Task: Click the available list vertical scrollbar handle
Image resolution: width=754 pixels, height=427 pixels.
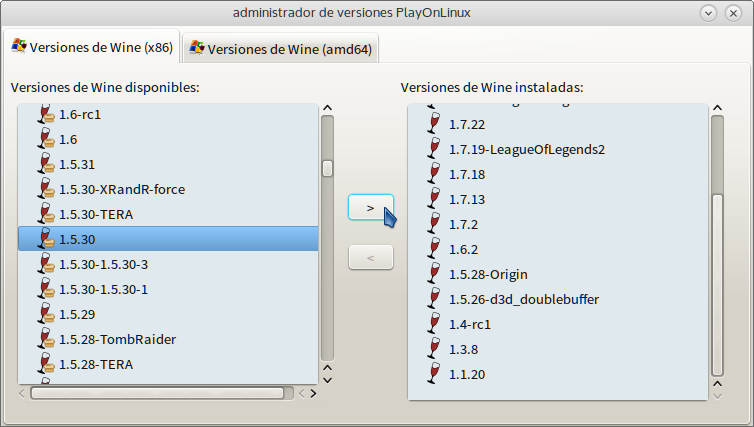Action: 327,168
